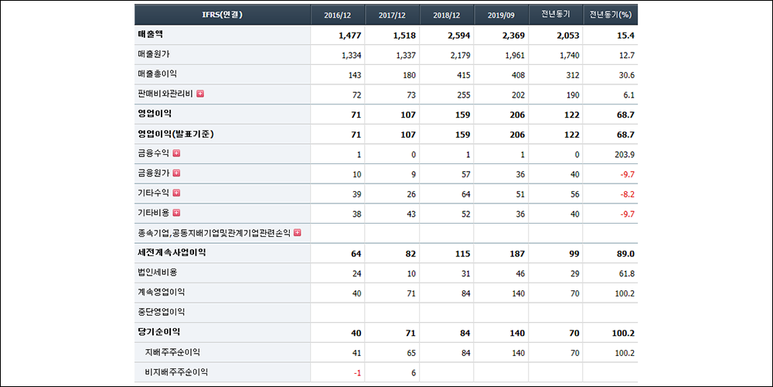The height and width of the screenshot is (387, 773).
Task: Click 세전계속사업이익 value 187
Action: (x=518, y=254)
